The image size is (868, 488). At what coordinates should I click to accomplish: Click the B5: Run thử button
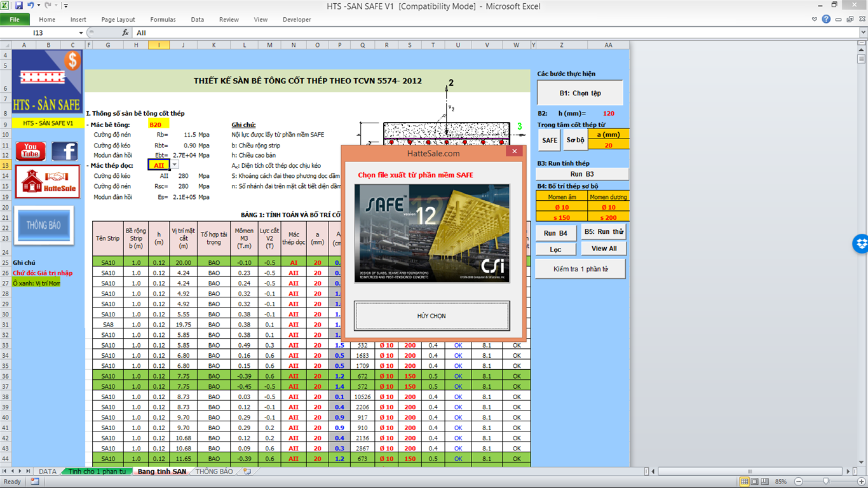point(604,231)
